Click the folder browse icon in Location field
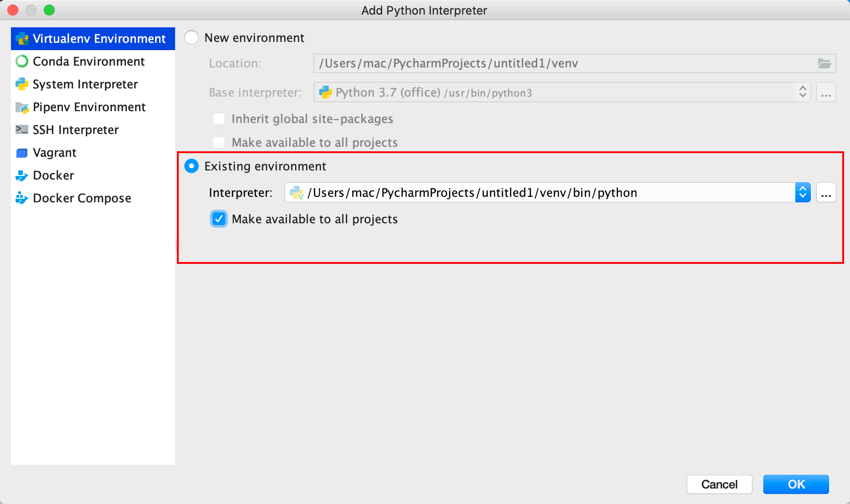The height and width of the screenshot is (504, 850). [x=824, y=63]
